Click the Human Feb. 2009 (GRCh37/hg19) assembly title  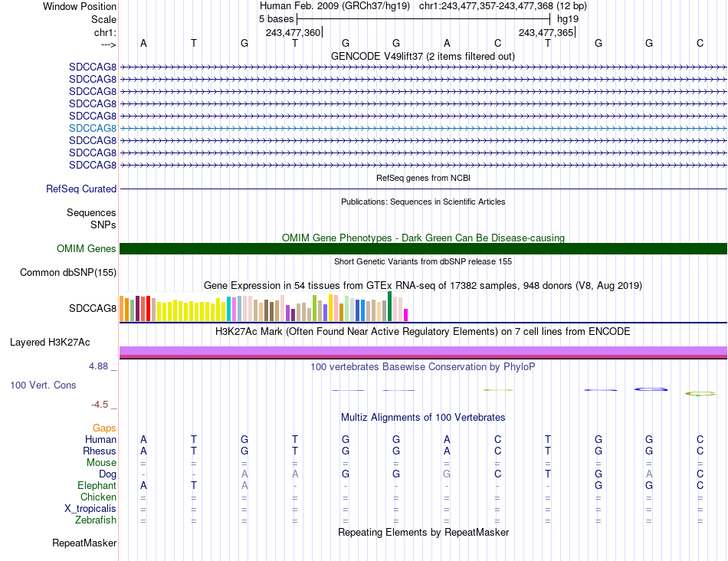(x=335, y=6)
